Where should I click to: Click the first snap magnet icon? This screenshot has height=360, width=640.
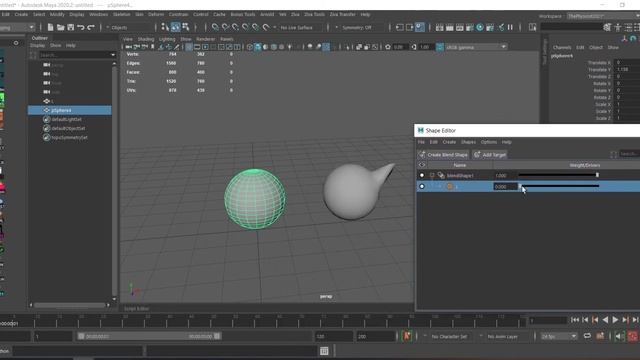point(215,27)
